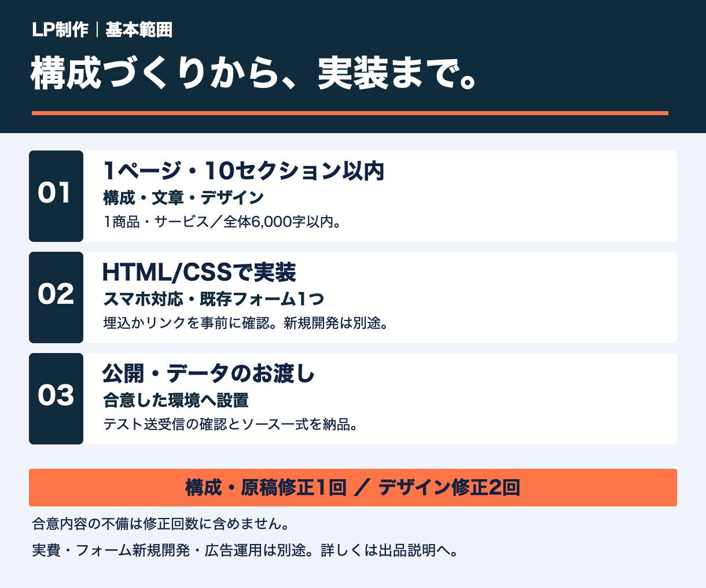The image size is (706, 588).
Task: Click the note starting '実費・フォーム新規開発・広告運用は別途'
Action: click(x=245, y=550)
